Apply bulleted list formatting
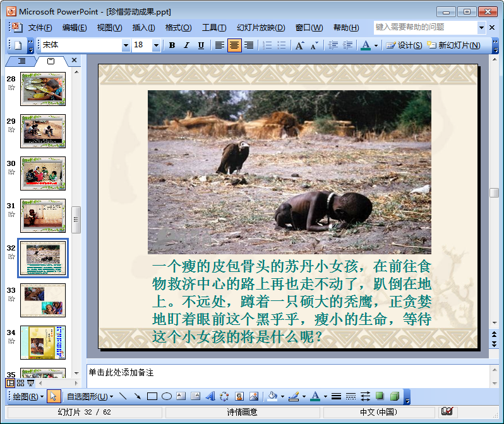The image size is (504, 424). [x=282, y=45]
